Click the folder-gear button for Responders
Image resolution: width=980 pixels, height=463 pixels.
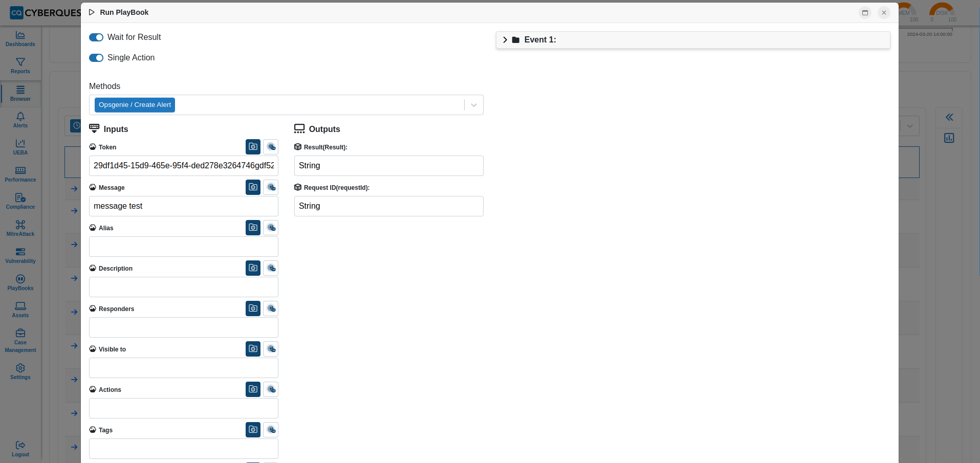pyautogui.click(x=253, y=308)
